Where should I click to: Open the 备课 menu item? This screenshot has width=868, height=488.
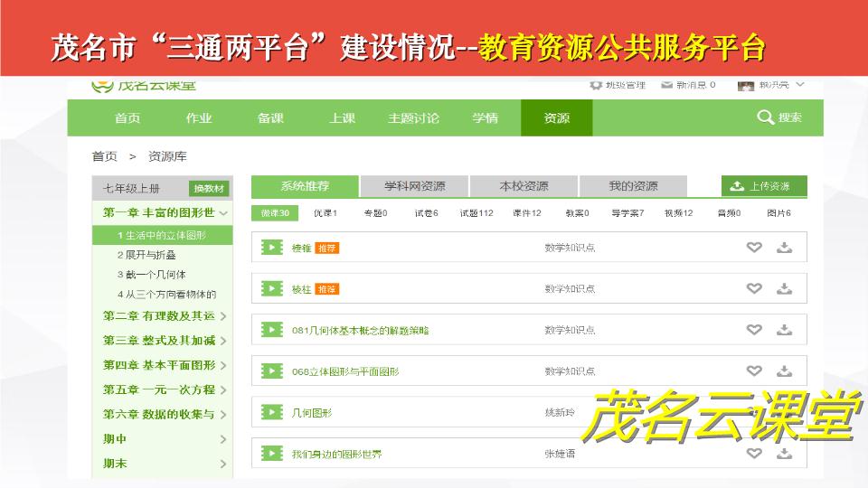[x=270, y=117]
